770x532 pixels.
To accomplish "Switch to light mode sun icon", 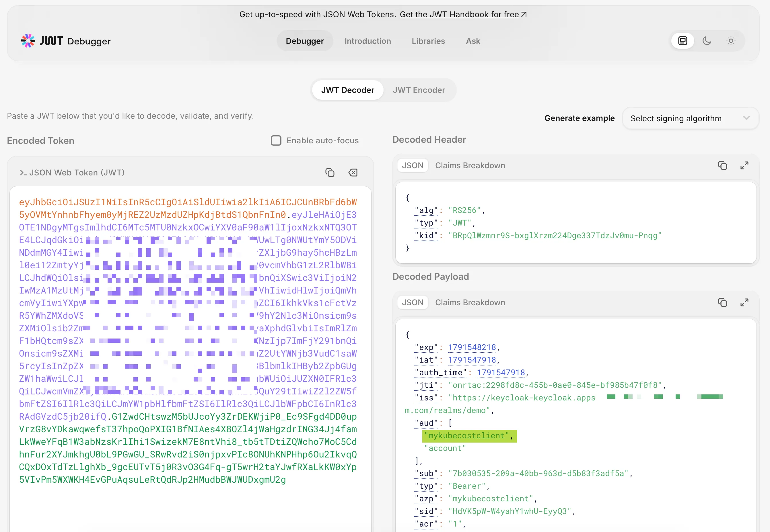I will pyautogui.click(x=731, y=41).
